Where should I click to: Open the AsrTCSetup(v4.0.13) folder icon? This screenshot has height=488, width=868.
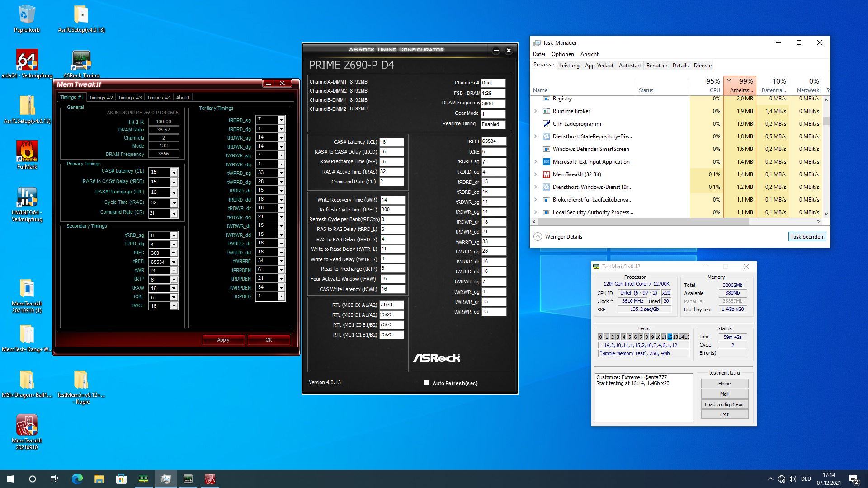point(81,19)
